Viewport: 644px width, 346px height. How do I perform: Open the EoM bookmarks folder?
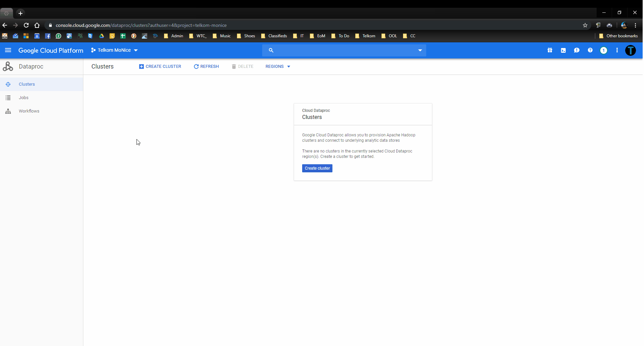pyautogui.click(x=318, y=36)
